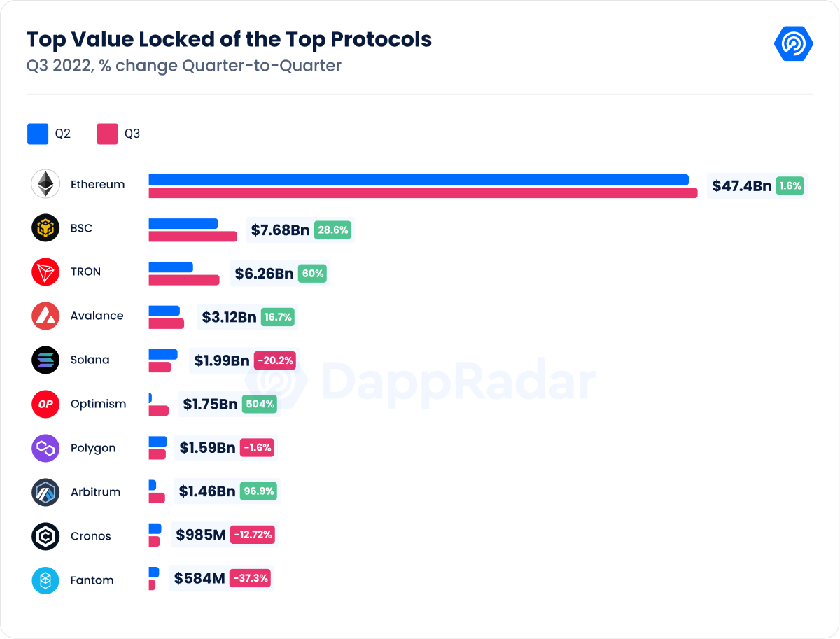Image resolution: width=840 pixels, height=639 pixels.
Task: Select the BSC Binance coin icon
Action: (45, 228)
